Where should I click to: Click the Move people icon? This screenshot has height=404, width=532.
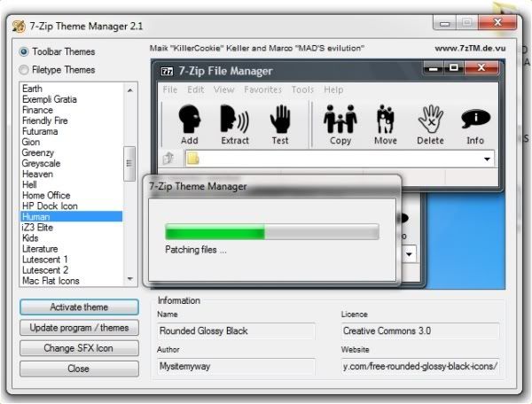[x=385, y=119]
